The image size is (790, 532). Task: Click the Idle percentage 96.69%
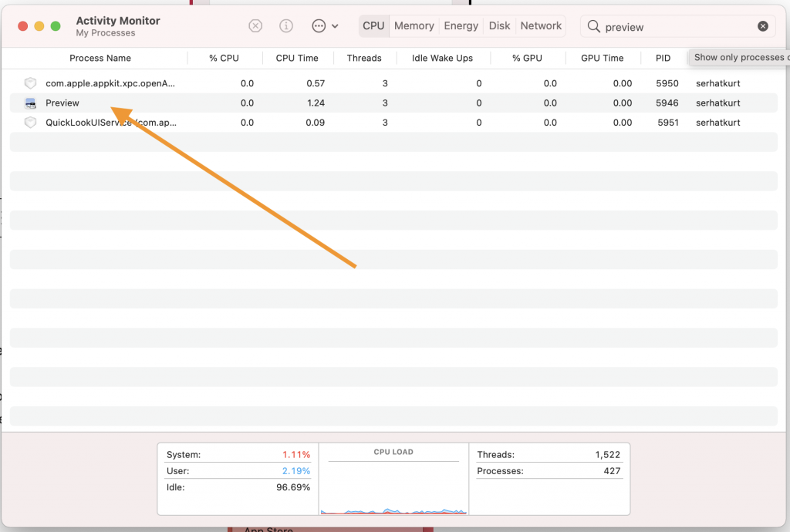pyautogui.click(x=293, y=487)
